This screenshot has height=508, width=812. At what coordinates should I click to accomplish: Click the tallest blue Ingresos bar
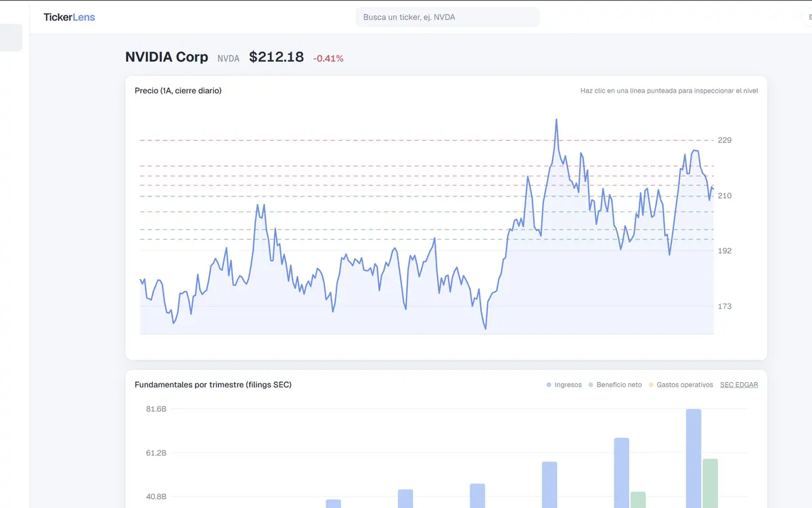click(x=694, y=458)
